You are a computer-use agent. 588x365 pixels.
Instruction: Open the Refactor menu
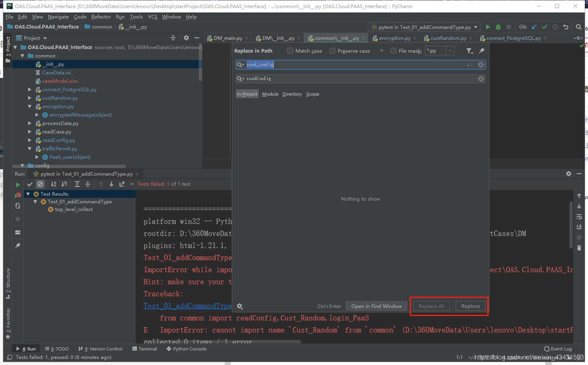click(101, 17)
